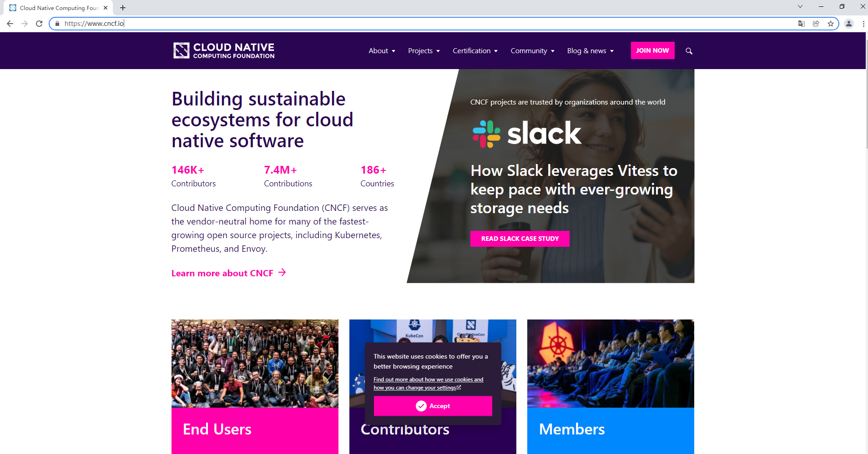868x454 pixels.
Task: Click the share page icon in address bar
Action: (x=816, y=24)
